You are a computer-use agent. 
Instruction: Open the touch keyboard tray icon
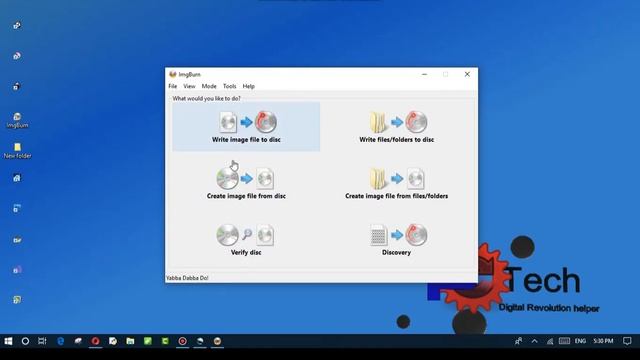(x=564, y=341)
